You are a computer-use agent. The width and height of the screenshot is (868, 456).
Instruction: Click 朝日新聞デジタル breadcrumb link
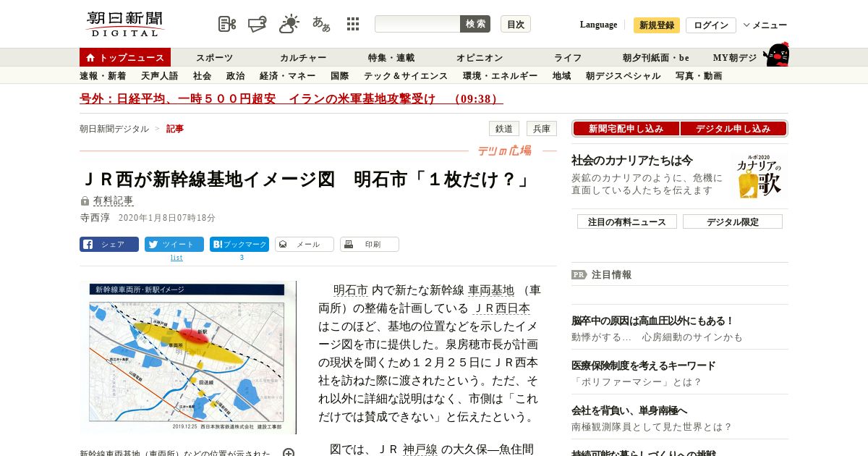114,129
